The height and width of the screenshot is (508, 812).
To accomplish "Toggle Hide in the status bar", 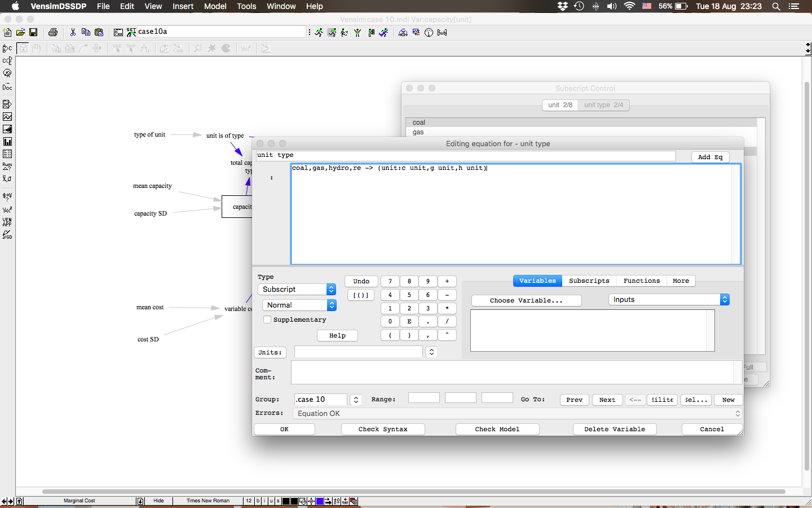I will click(158, 501).
